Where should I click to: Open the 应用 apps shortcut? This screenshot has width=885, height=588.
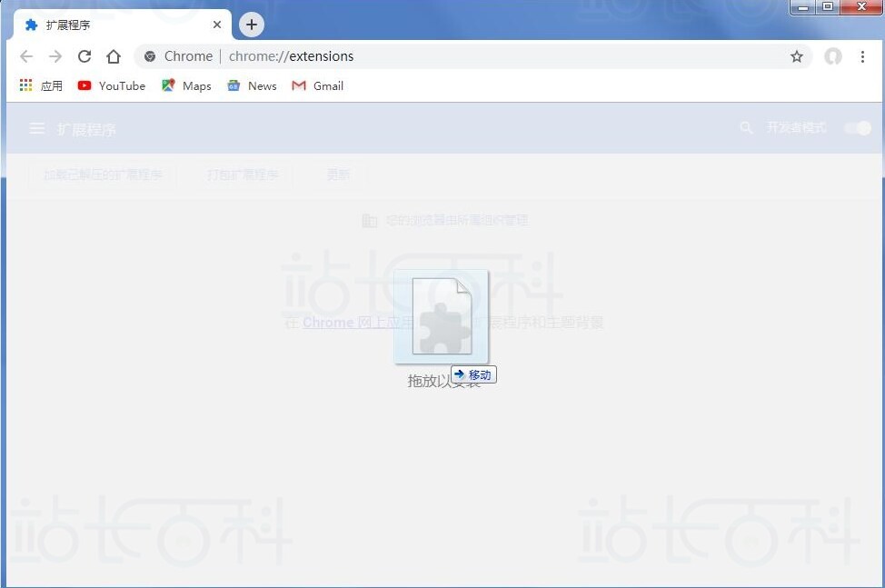click(41, 85)
